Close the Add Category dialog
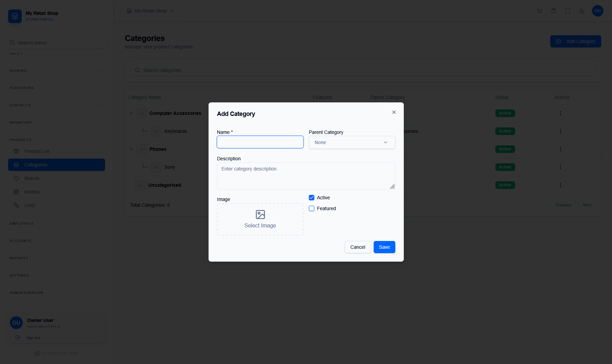Image resolution: width=612 pixels, height=364 pixels. click(x=394, y=112)
